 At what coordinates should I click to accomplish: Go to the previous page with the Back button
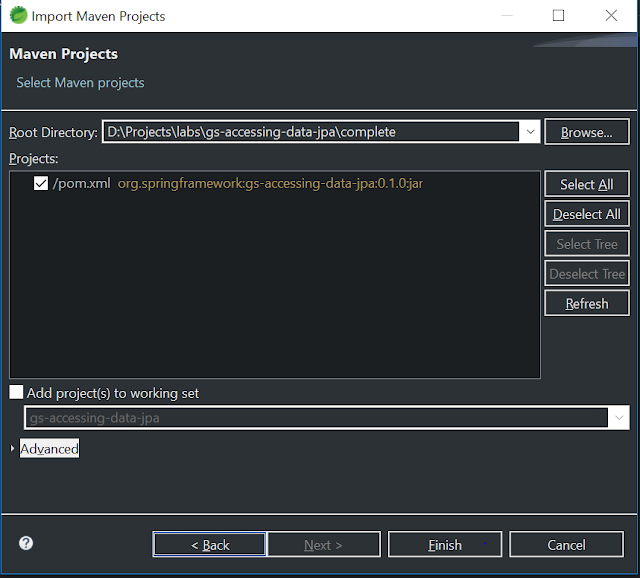pyautogui.click(x=210, y=545)
